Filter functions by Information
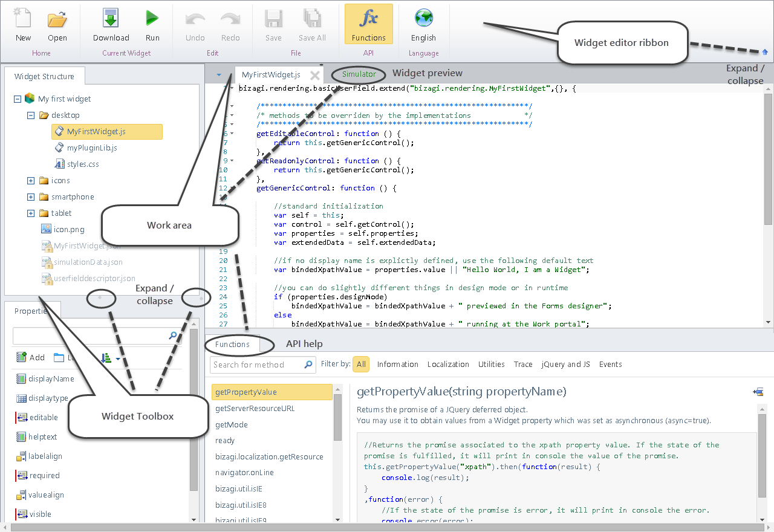The width and height of the screenshot is (774, 532). point(397,364)
